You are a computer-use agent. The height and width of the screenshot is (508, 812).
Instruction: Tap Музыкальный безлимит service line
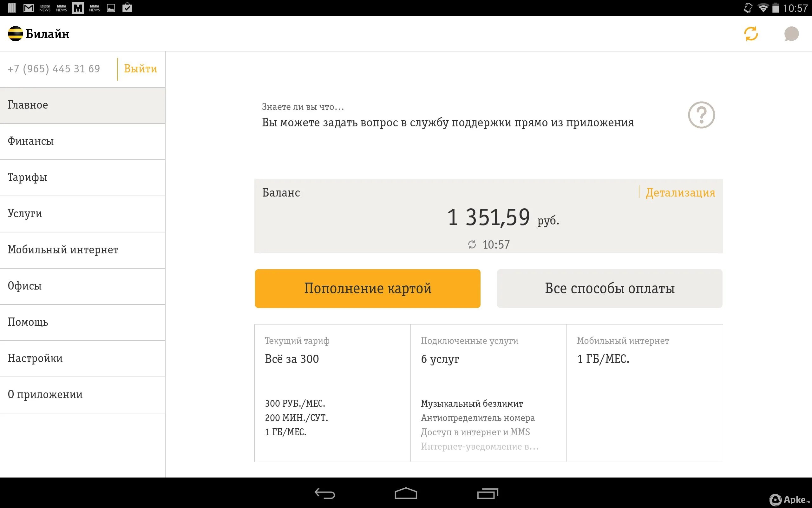point(472,403)
